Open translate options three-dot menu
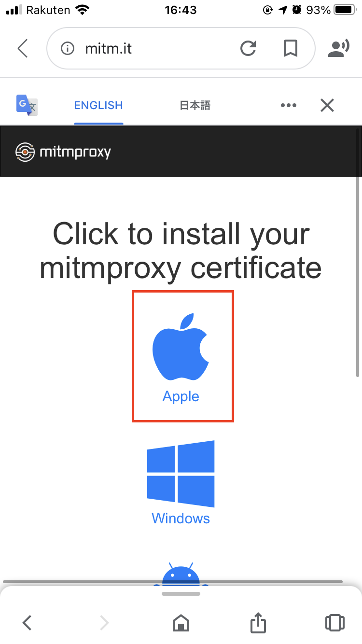The image size is (362, 644). coord(289,105)
